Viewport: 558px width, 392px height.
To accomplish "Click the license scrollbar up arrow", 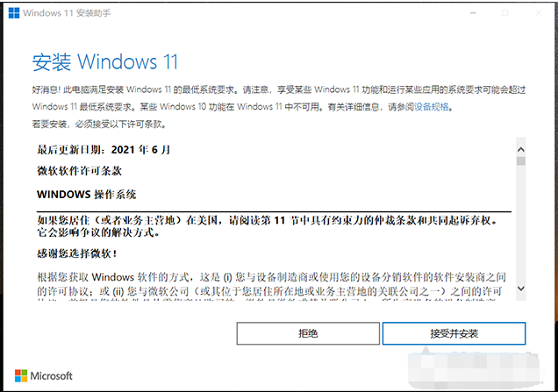I will click(521, 150).
